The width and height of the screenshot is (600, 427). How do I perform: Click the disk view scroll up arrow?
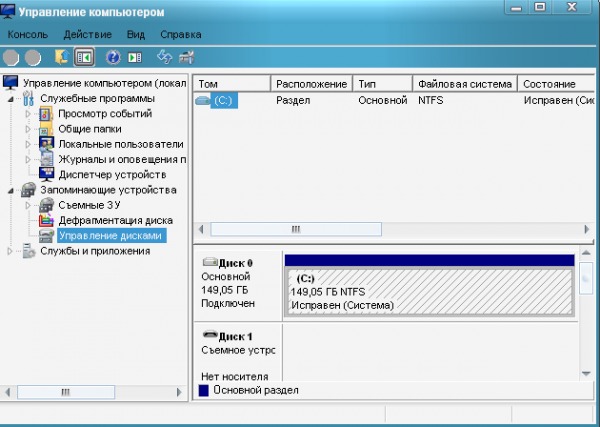586,253
